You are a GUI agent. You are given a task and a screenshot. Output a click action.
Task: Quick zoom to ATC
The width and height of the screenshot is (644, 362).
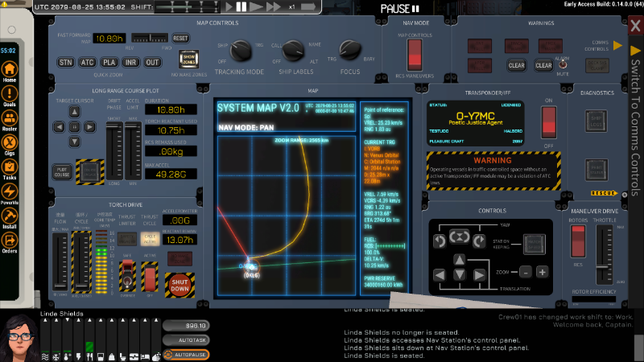[x=87, y=63]
